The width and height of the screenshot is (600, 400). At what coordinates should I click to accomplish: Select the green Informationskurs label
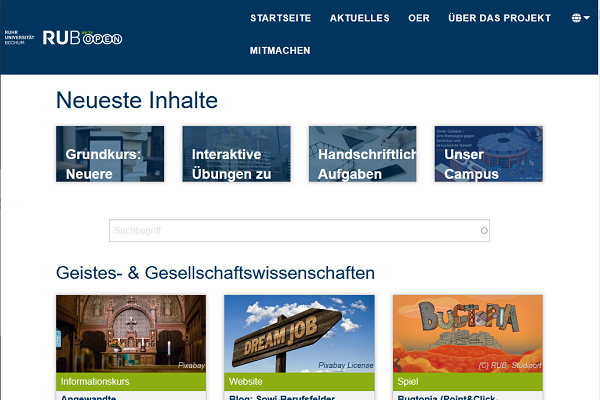point(131,381)
